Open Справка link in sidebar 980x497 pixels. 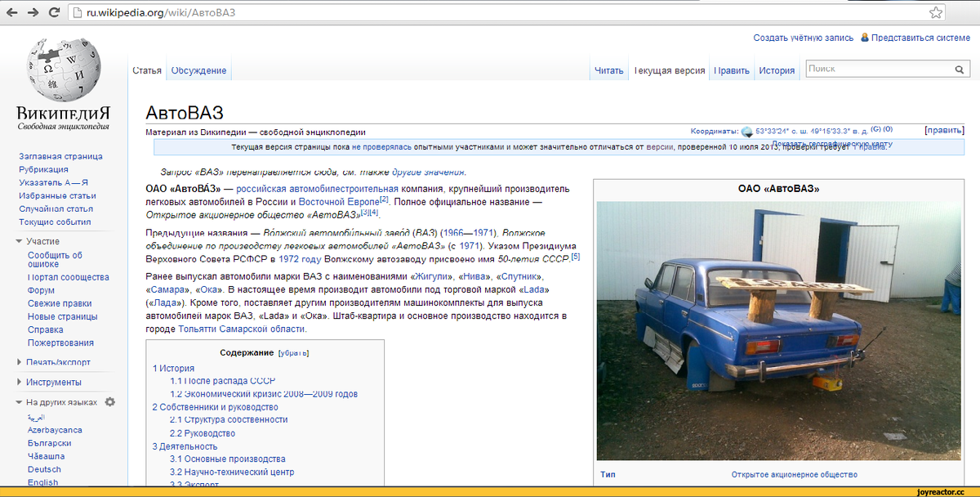[46, 330]
